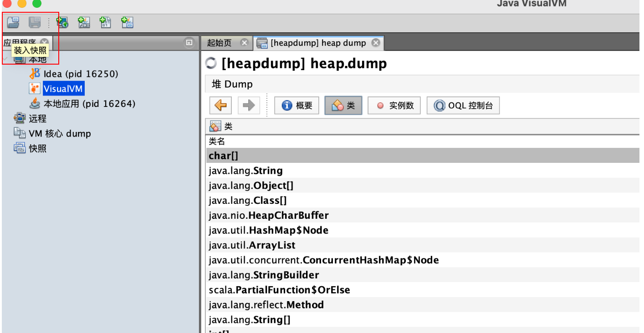644x333 pixels.
Task: Click the VM 核心 dump node icon
Action: 20,133
